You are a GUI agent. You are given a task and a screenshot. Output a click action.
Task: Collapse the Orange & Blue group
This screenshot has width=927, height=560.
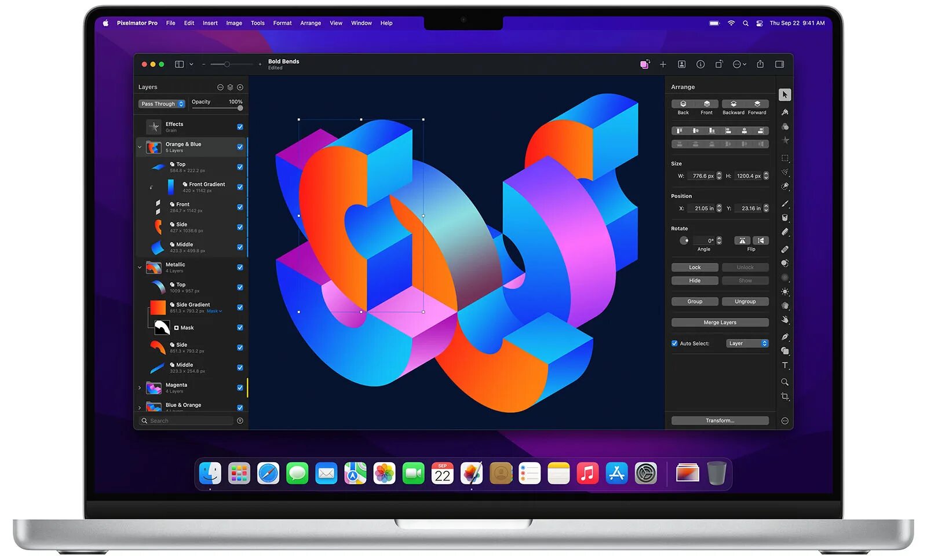[140, 147]
